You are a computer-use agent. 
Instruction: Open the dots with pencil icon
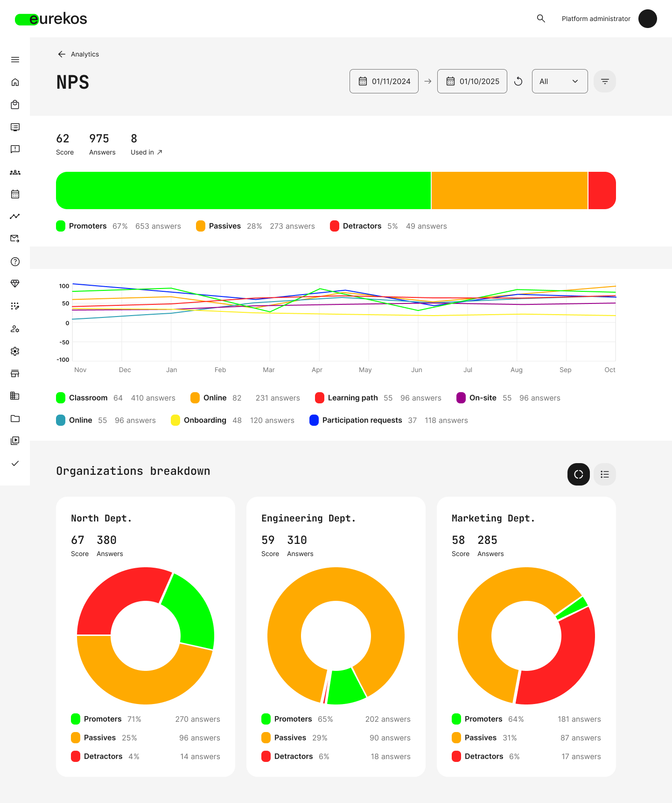tap(15, 306)
